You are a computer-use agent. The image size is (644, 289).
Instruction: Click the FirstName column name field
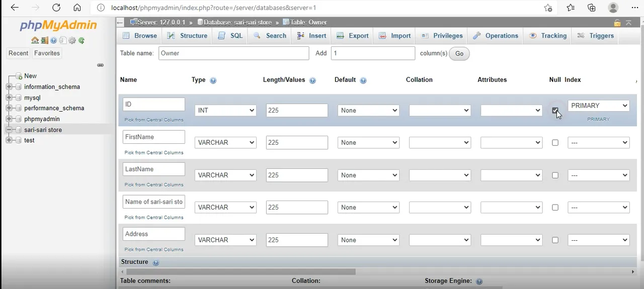coord(154,137)
